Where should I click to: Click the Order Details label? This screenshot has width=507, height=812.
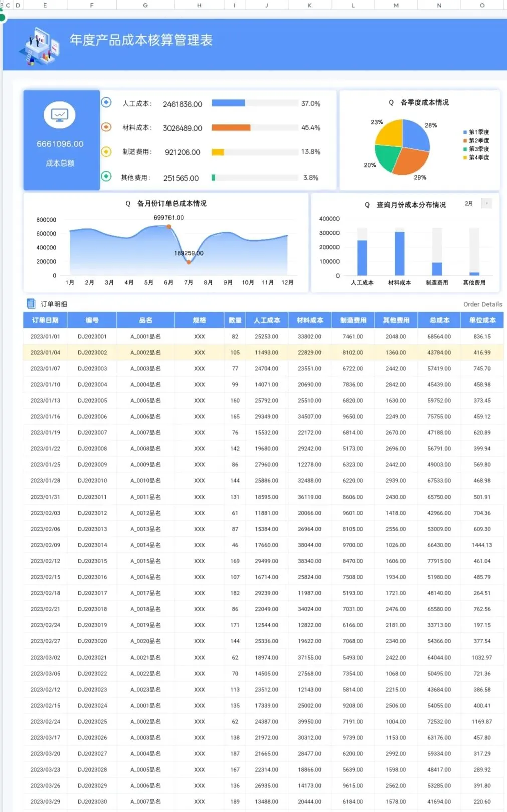coord(483,304)
